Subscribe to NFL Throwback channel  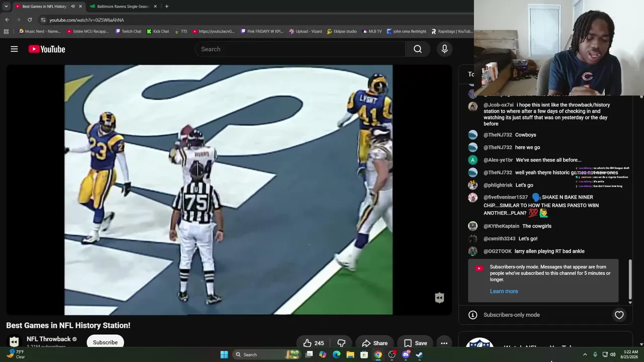(x=105, y=342)
